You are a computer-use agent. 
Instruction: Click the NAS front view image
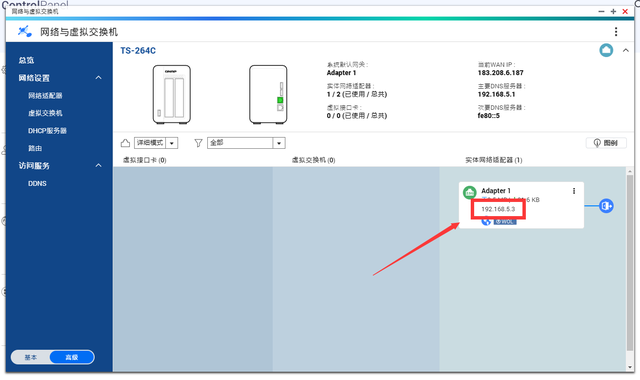pos(171,94)
